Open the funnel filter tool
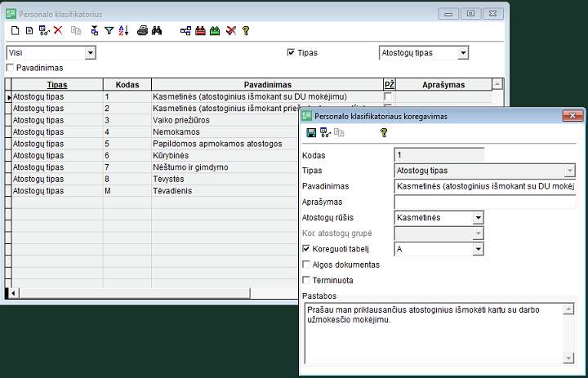This screenshot has height=378, width=588. click(x=109, y=30)
